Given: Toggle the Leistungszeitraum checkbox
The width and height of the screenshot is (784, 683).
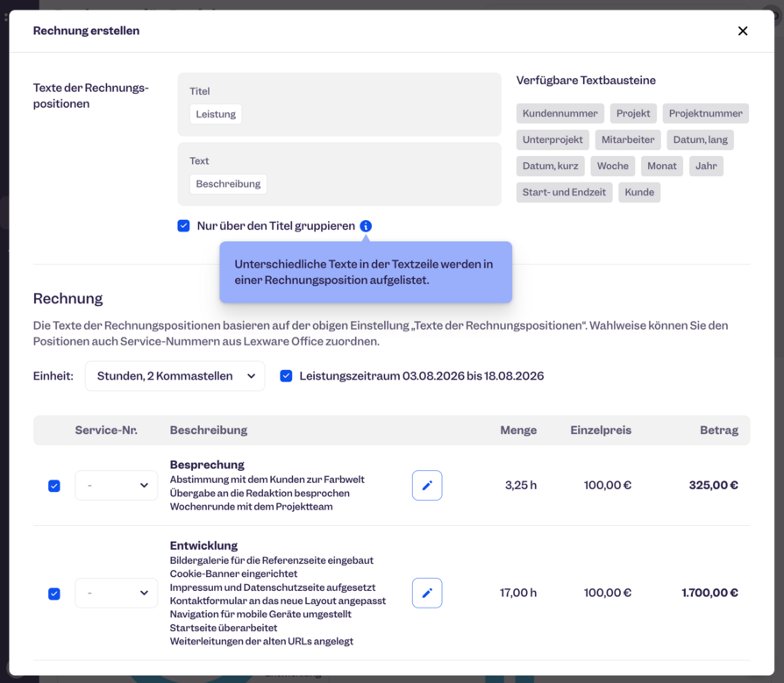Looking at the screenshot, I should click(286, 376).
